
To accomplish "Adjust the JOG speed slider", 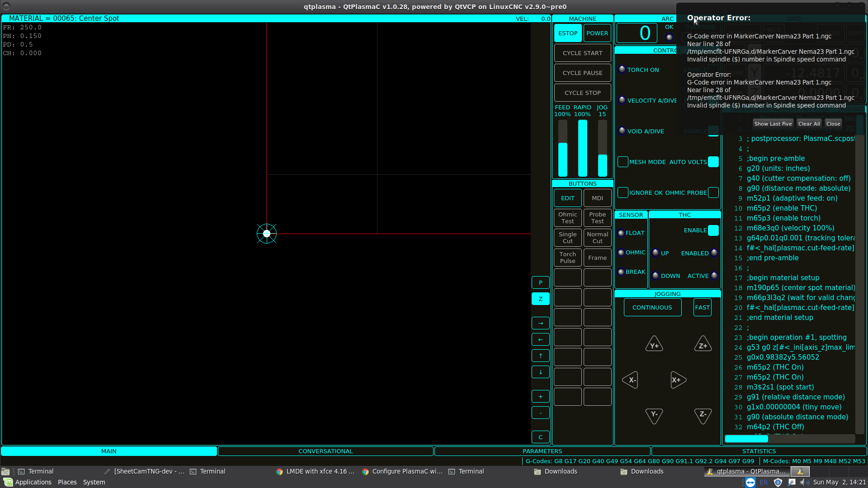I will (x=603, y=148).
